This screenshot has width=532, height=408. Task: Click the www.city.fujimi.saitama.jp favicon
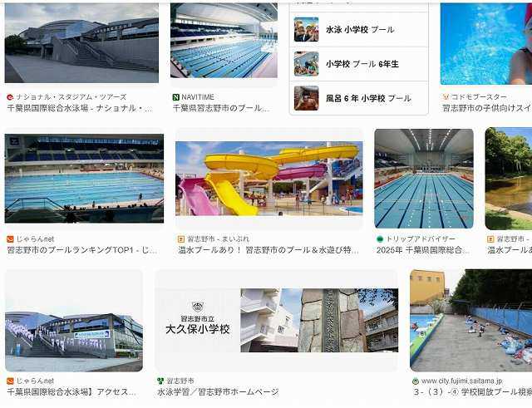(x=416, y=381)
